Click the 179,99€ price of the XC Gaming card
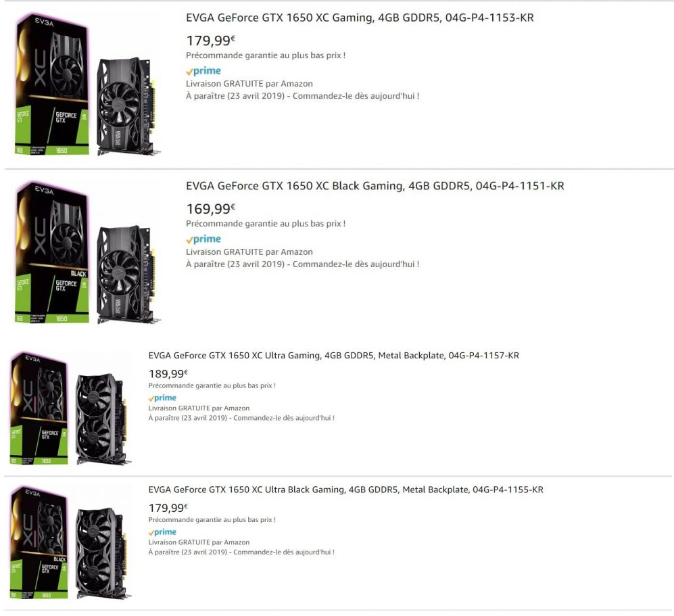 point(211,41)
